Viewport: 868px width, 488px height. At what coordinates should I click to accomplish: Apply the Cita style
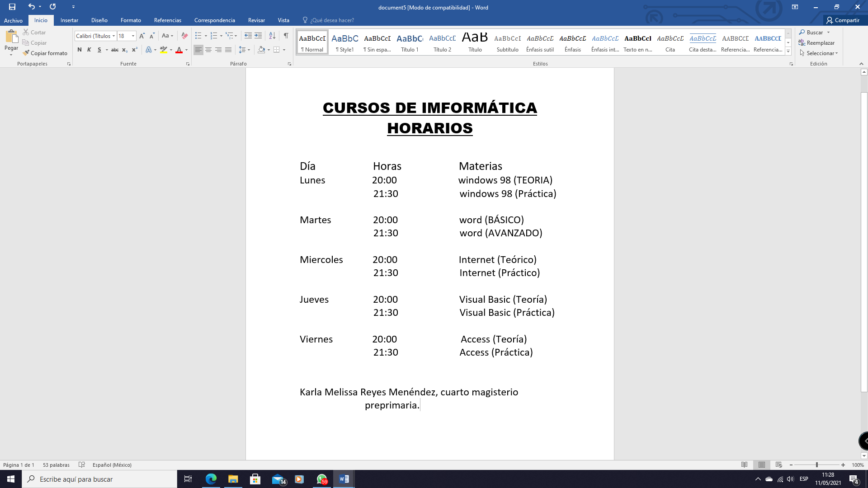(x=670, y=43)
